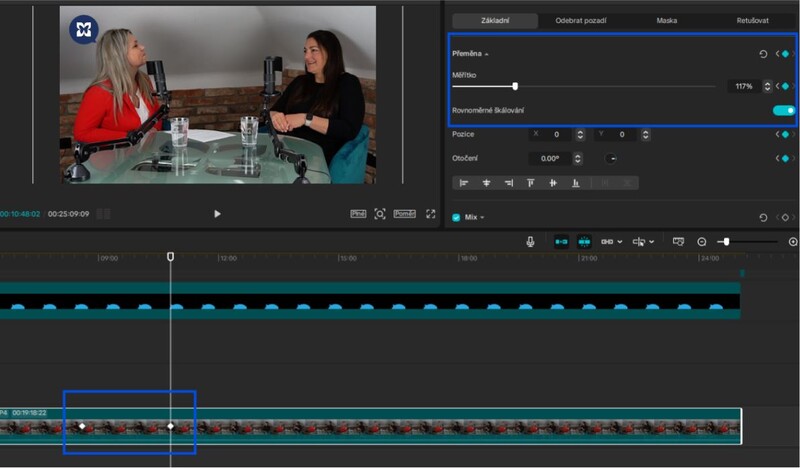Uncheck the Mix checkbox

(x=456, y=217)
